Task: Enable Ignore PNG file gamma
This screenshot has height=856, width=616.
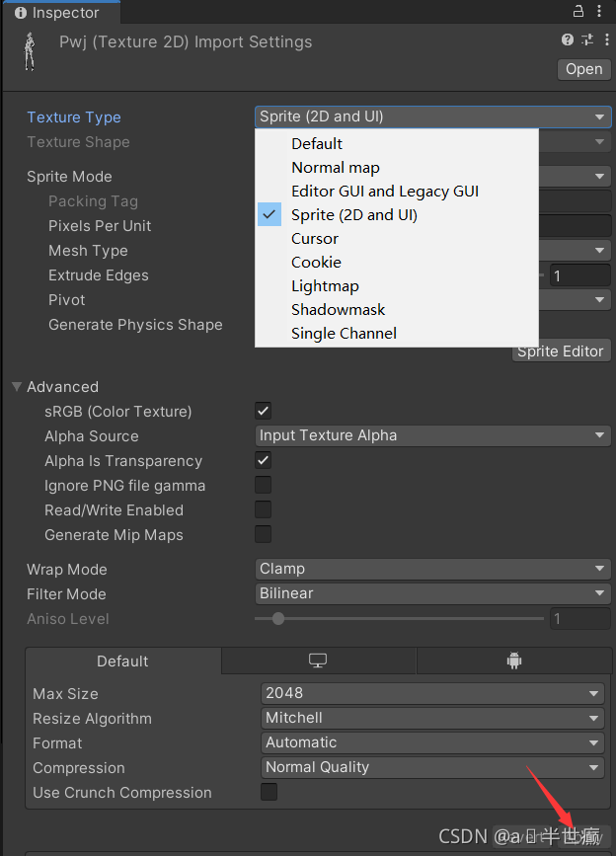Action: [x=263, y=485]
